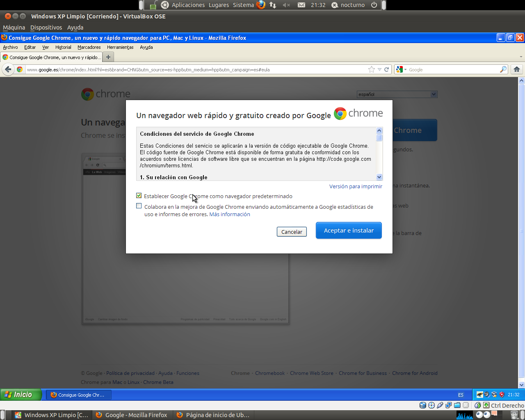Click the VirtualBox mouse integration icon
The width and height of the screenshot is (525, 420).
pyautogui.click(x=478, y=405)
